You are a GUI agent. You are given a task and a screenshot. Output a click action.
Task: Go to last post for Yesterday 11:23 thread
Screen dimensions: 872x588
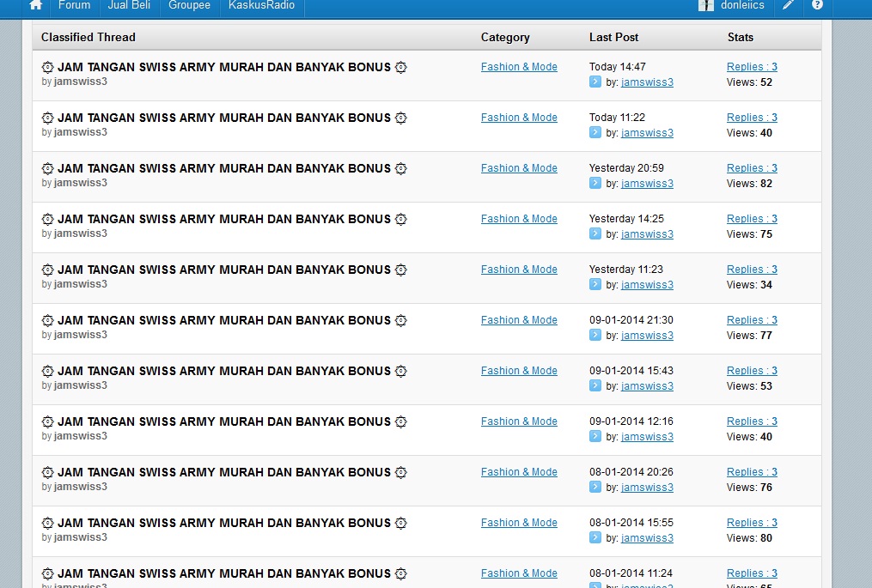click(595, 284)
